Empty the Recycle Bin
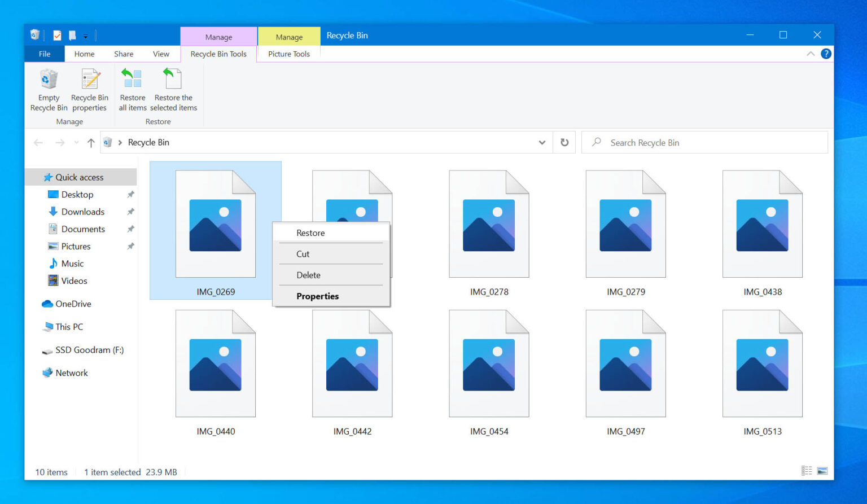This screenshot has height=504, width=867. pos(48,89)
